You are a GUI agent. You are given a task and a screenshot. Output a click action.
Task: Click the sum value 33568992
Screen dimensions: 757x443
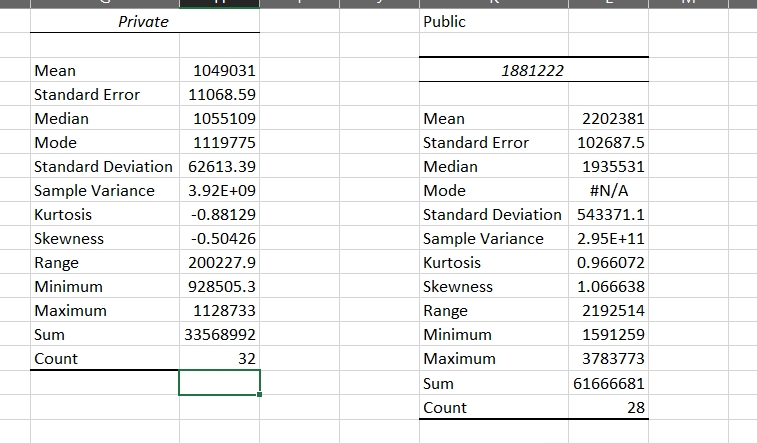click(x=220, y=334)
